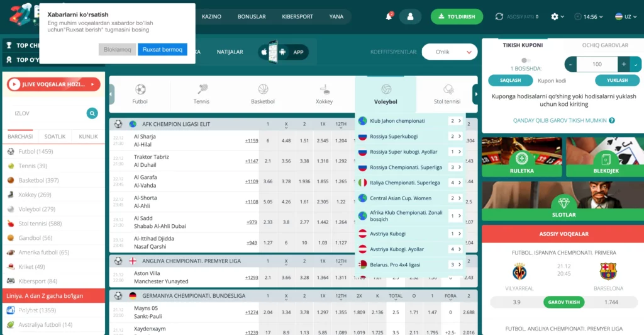Open Basketbol (397) in sidebar
The image size is (644, 335).
[53, 181]
